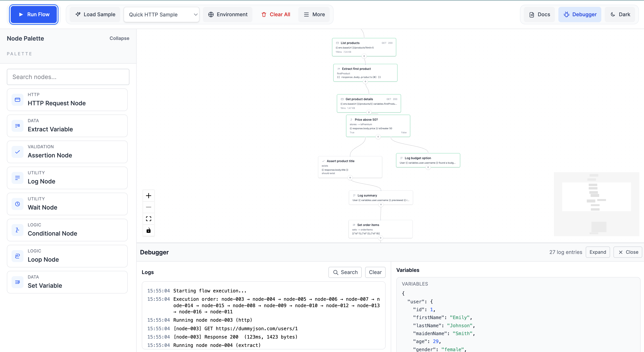Screen dimensions: 644x352
Task: Collapse the Node Palette
Action: point(119,38)
